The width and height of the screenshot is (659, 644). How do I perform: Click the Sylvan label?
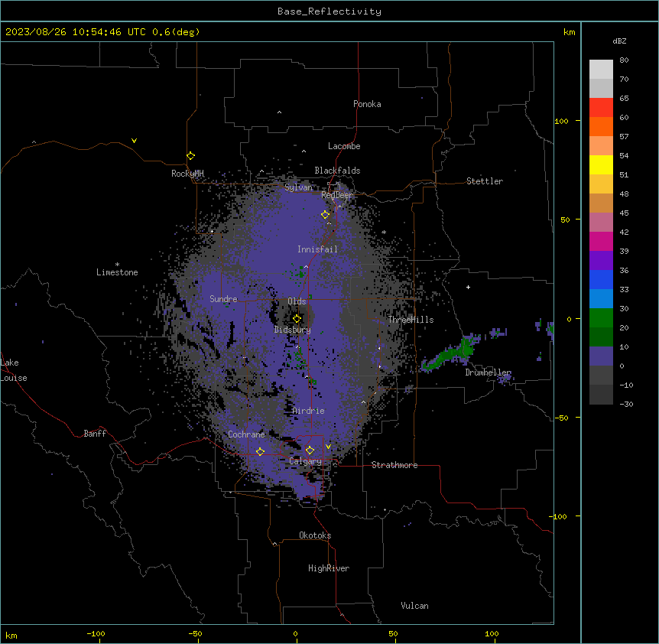click(x=298, y=187)
